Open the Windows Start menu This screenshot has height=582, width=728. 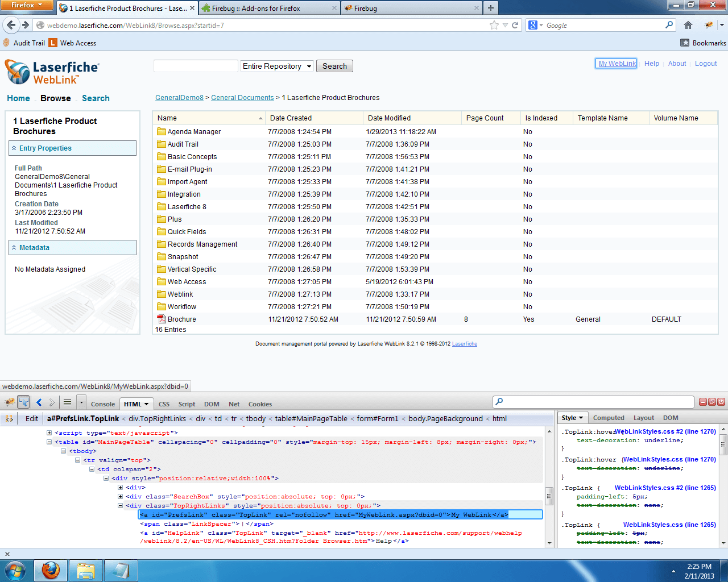point(14,570)
